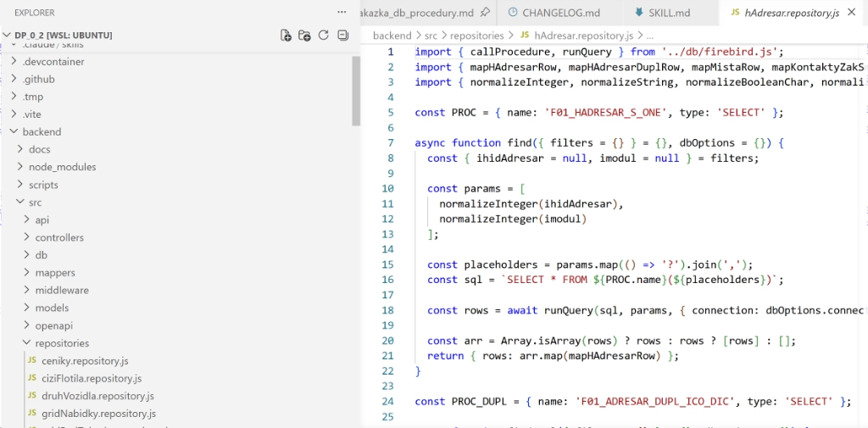The width and height of the screenshot is (868, 428).
Task: Click the New Folder icon in Explorer
Action: click(304, 36)
